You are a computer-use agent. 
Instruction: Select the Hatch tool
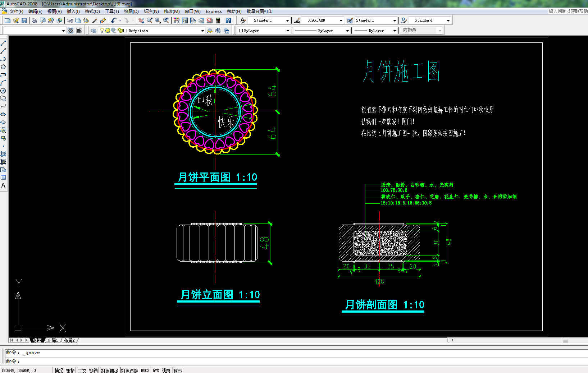click(3, 154)
